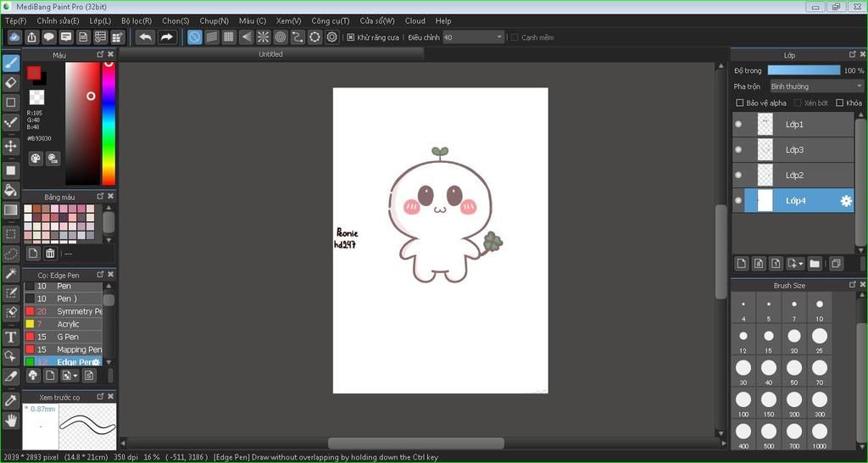868x463 pixels.
Task: Undock the Brush Size panel
Action: click(853, 284)
